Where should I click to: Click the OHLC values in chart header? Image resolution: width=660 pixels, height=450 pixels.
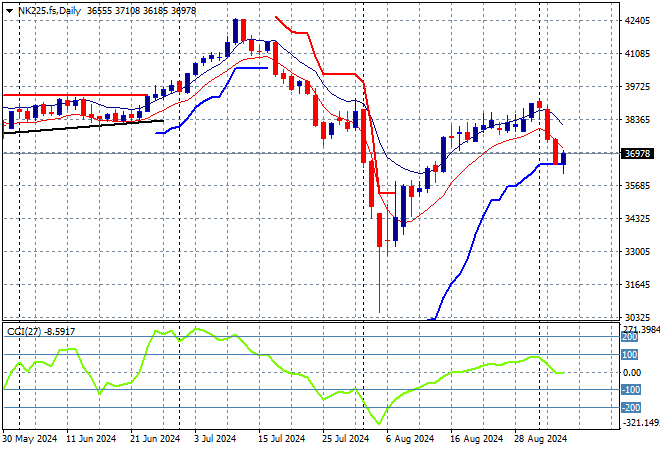tap(141, 11)
